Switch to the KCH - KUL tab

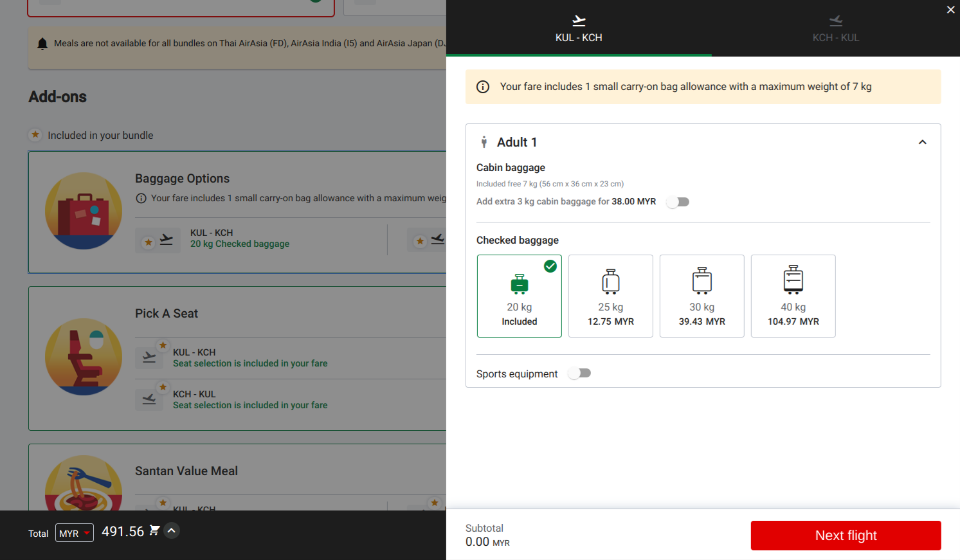(835, 28)
